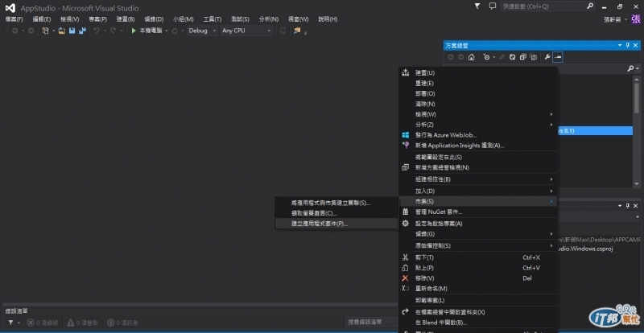The height and width of the screenshot is (333, 644).
Task: Click the Collapse All icon in 方案總管
Action: 522,57
